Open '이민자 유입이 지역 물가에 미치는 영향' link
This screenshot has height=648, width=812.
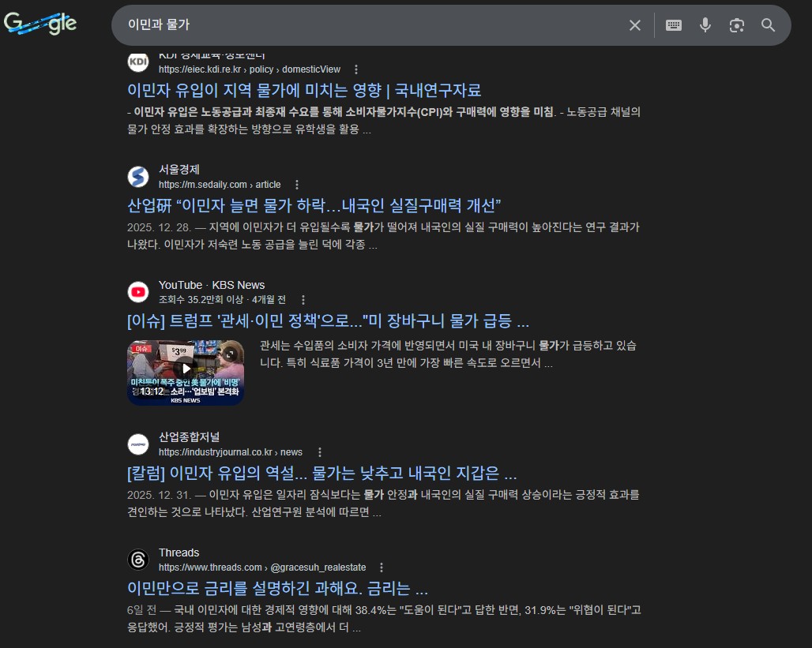click(x=304, y=90)
